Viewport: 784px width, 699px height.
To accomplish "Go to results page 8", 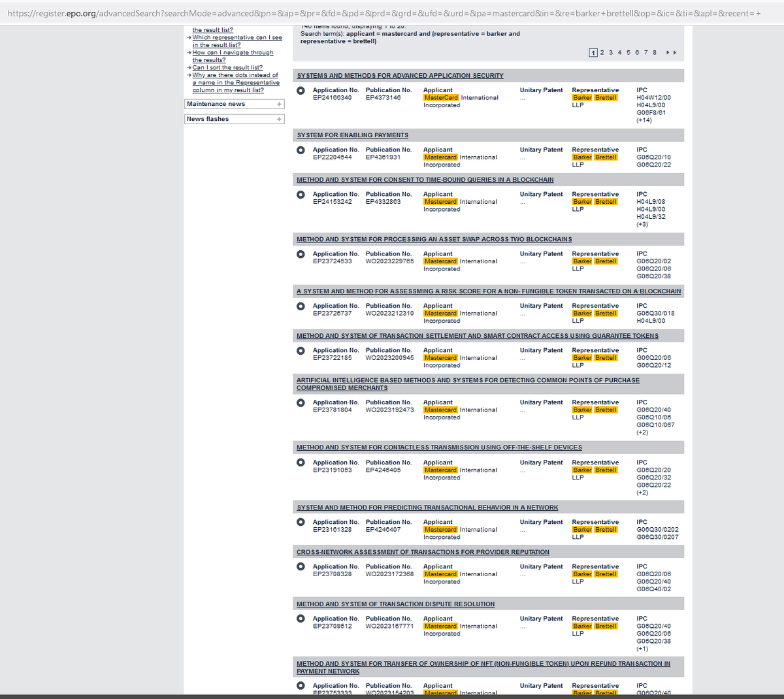I will [x=655, y=52].
